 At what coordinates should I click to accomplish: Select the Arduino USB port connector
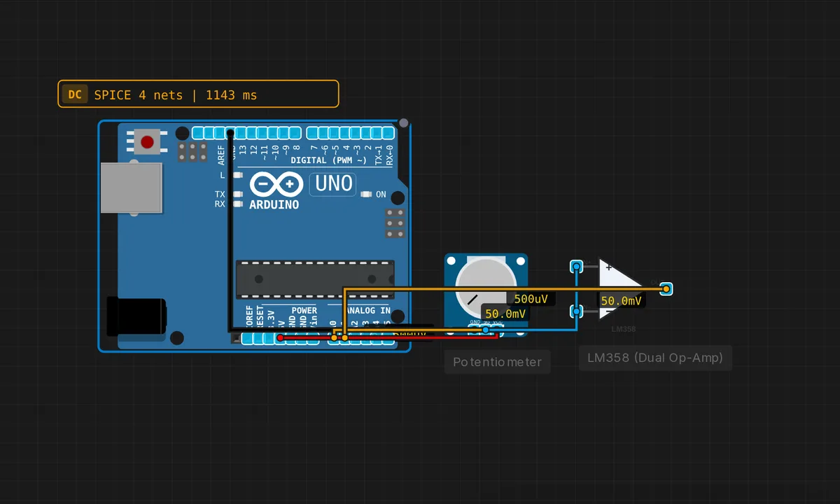[x=132, y=188]
